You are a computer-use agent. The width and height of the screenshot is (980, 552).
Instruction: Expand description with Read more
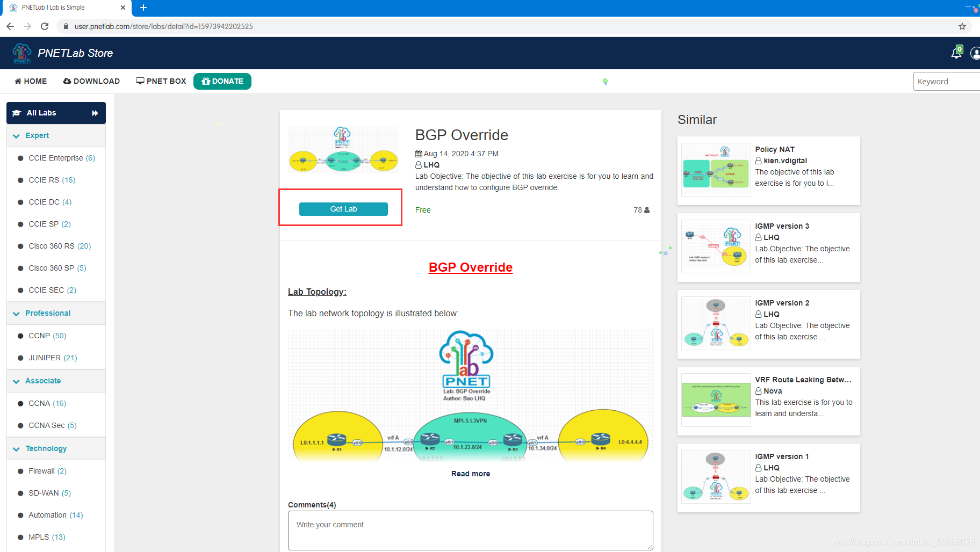coord(471,474)
